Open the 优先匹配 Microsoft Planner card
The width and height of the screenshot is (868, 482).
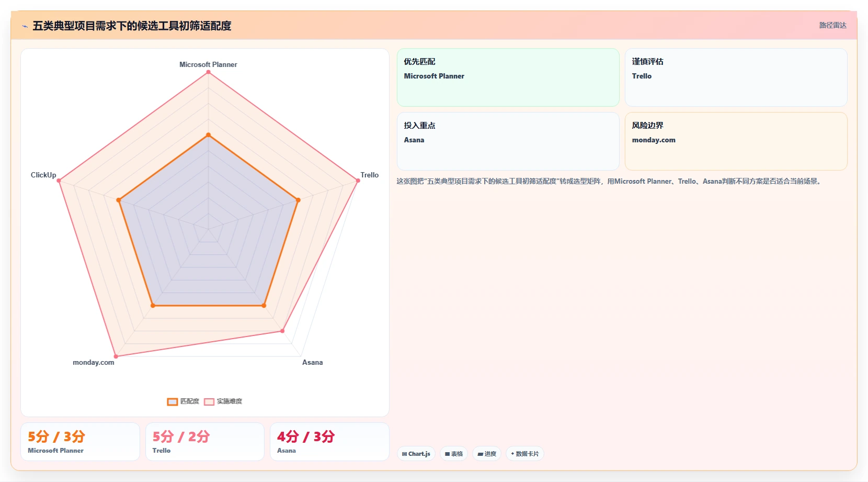pyautogui.click(x=508, y=77)
